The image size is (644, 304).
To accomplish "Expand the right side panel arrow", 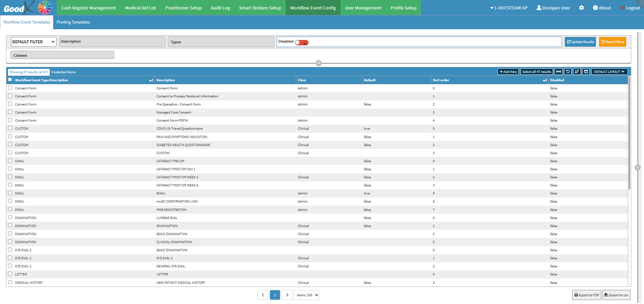I will (x=638, y=168).
